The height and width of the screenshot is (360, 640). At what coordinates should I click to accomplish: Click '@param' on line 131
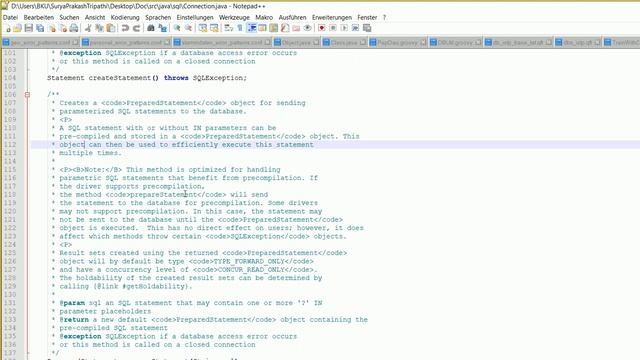tap(72, 303)
